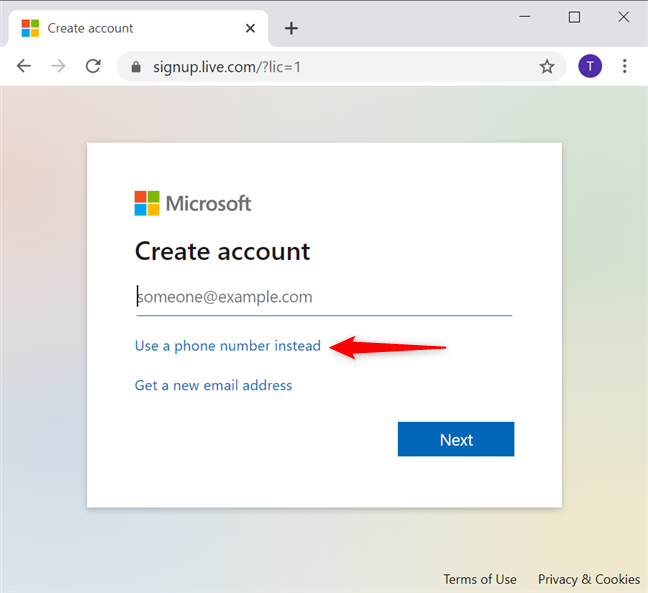Maximize the Chrome window
648x593 pixels.
(574, 17)
